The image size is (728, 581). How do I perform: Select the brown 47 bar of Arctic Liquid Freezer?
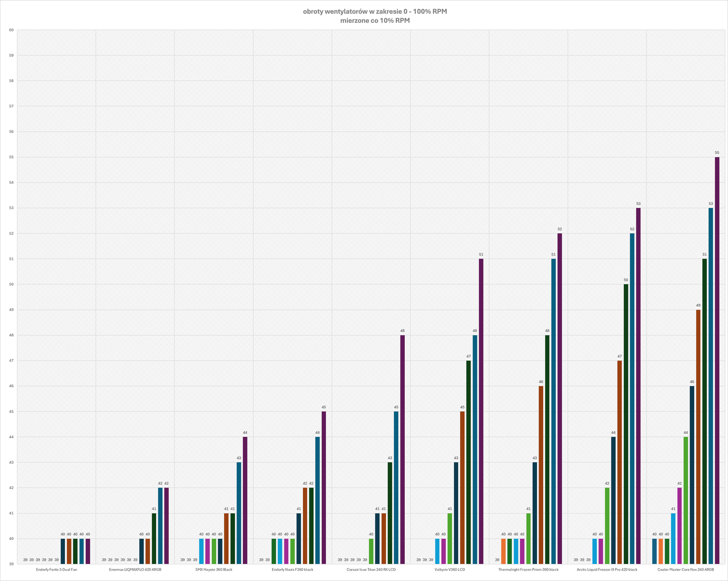coord(619,462)
